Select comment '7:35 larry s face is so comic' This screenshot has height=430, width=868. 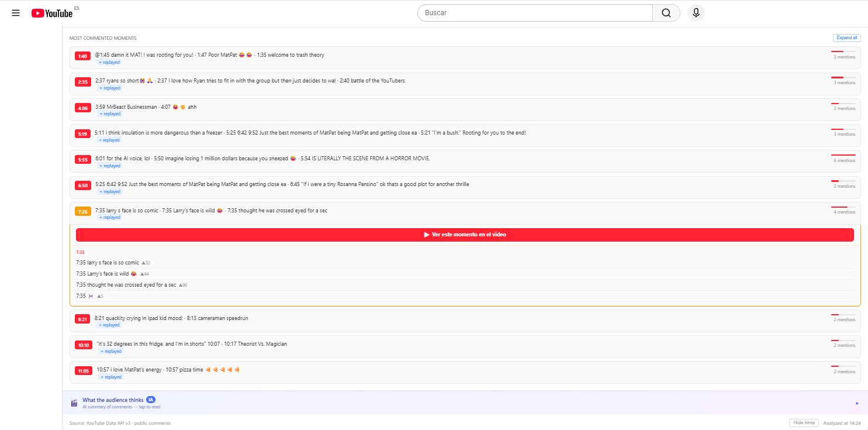(108, 263)
